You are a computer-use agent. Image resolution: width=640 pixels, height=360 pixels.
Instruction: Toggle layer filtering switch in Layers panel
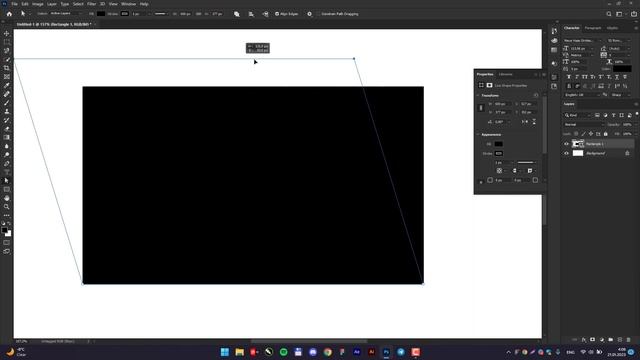coord(636,114)
